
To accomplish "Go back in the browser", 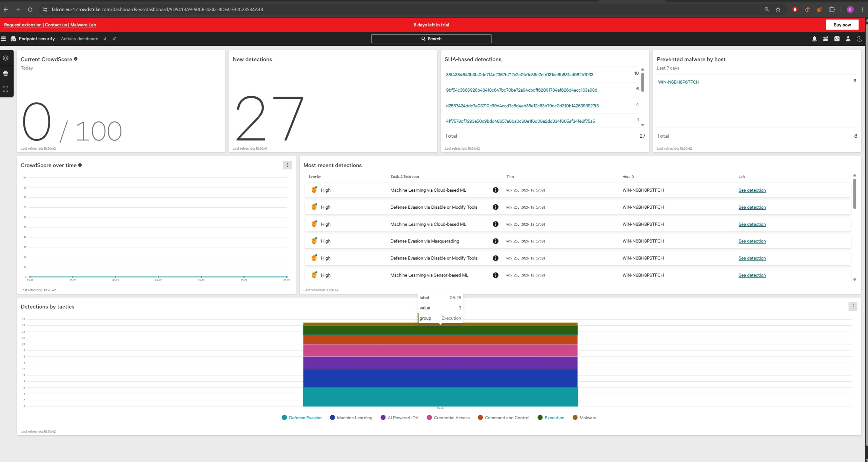I will point(6,9).
